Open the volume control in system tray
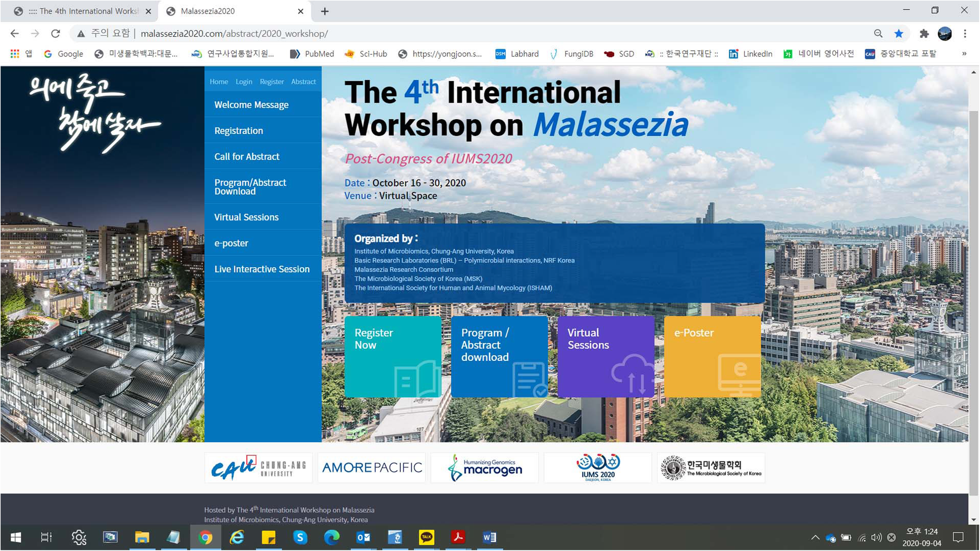This screenshot has height=551, width=980. [876, 537]
